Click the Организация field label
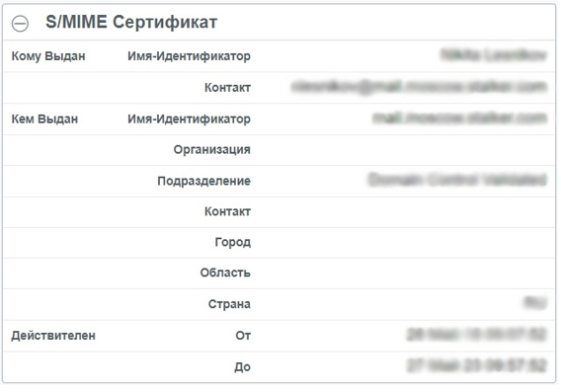Screen dimensions: 561x392 pyautogui.click(x=211, y=149)
